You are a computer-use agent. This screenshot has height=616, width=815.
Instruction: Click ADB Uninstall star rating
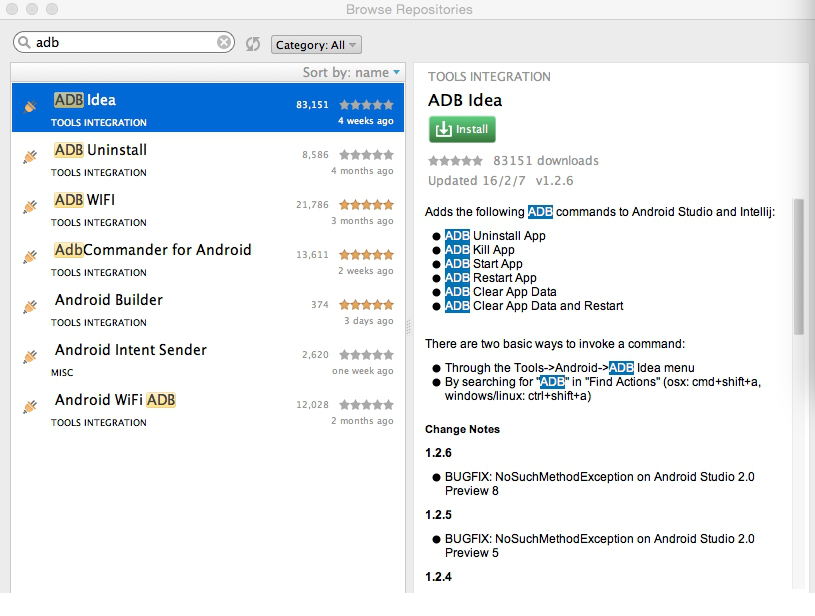click(x=366, y=155)
